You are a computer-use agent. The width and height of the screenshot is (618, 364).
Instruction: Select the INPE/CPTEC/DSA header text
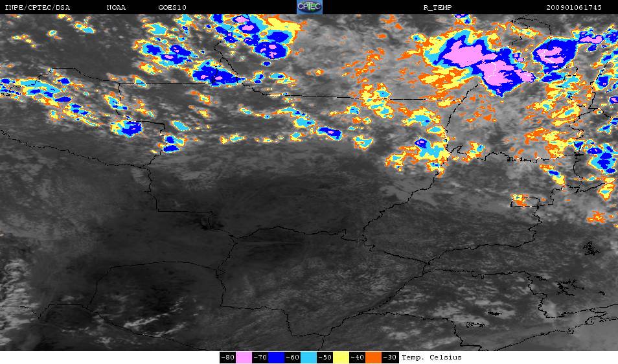point(38,8)
